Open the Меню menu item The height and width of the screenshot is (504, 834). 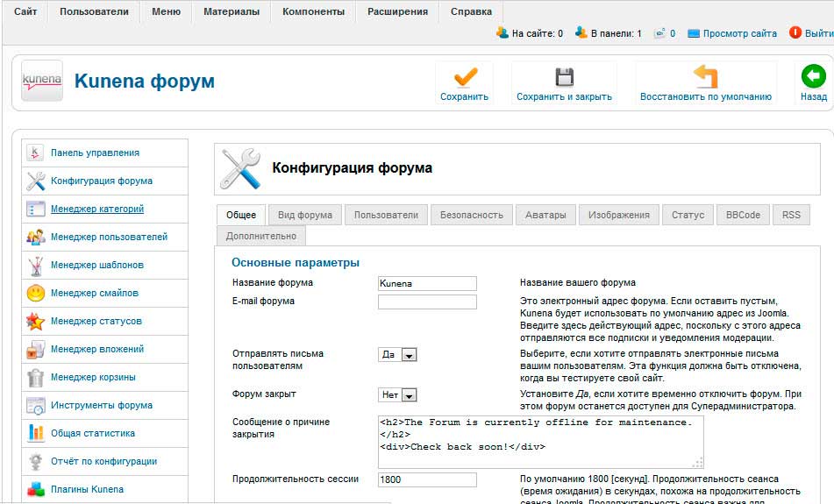click(166, 11)
